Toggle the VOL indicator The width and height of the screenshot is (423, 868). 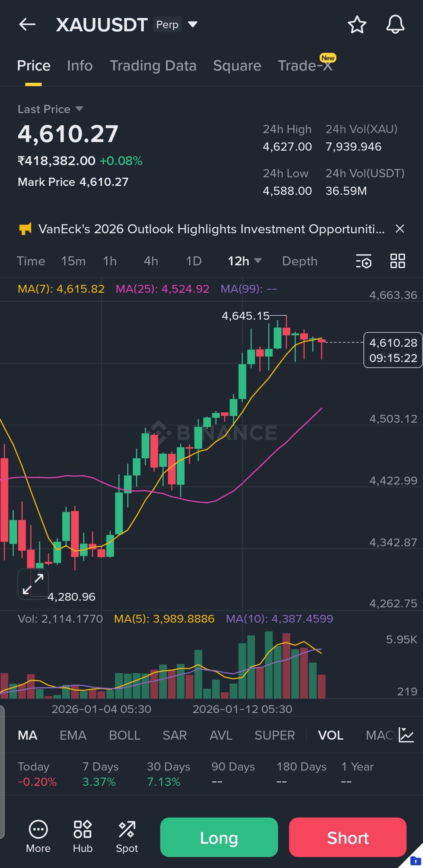tap(331, 735)
